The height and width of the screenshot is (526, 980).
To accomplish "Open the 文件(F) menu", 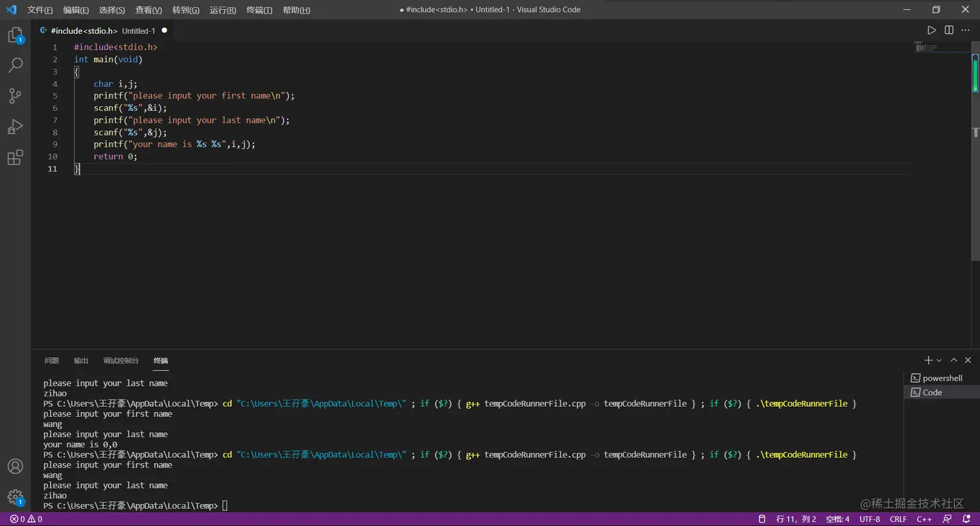I will (40, 10).
